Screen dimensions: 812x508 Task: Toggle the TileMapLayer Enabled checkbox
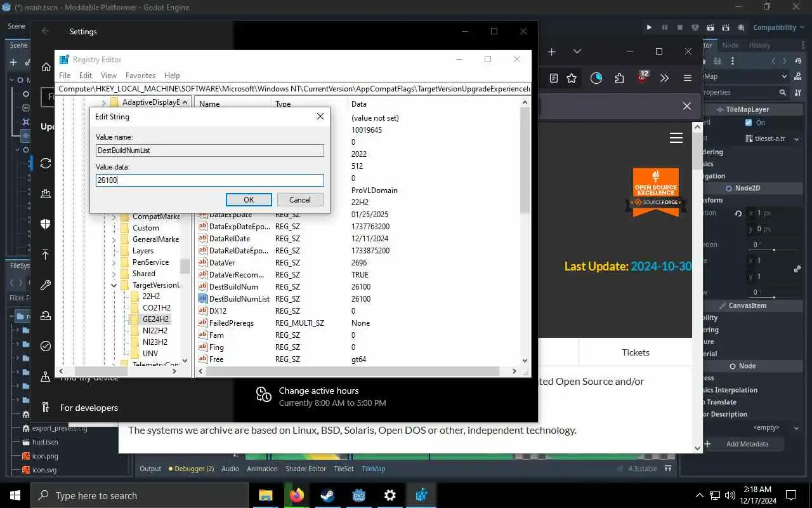[749, 123]
